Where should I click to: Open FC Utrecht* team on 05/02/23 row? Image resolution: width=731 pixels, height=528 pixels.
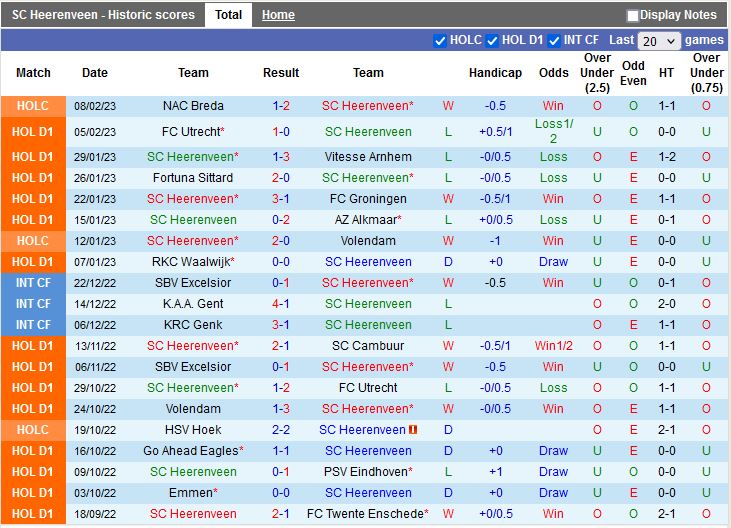pyautogui.click(x=193, y=132)
